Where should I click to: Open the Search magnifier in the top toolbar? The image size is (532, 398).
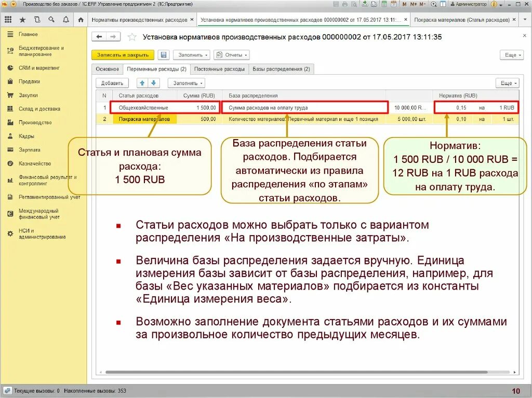point(51,20)
